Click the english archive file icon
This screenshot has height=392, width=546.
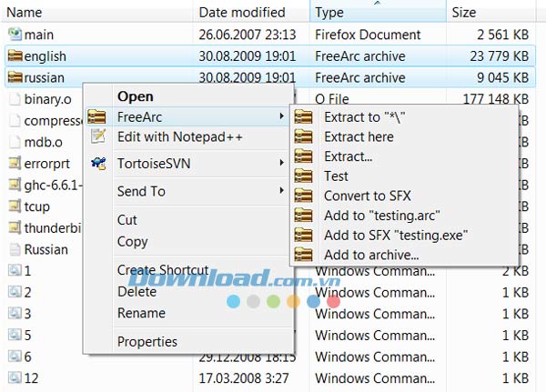tap(15, 56)
